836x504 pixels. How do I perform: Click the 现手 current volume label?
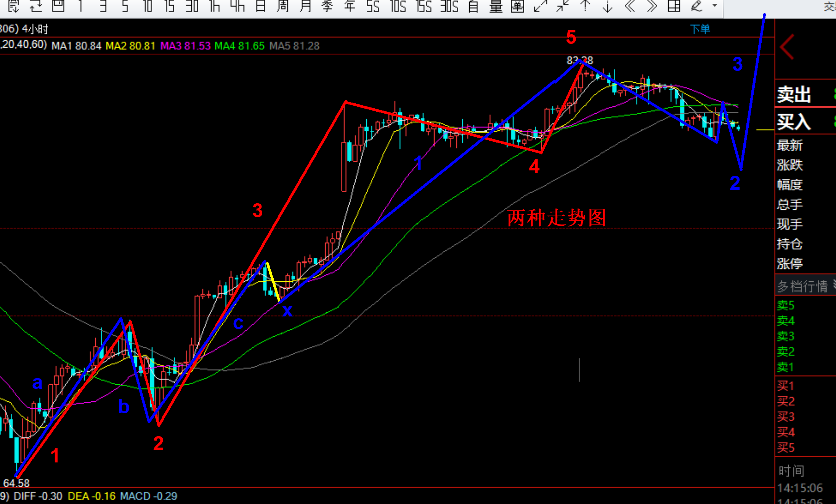790,224
